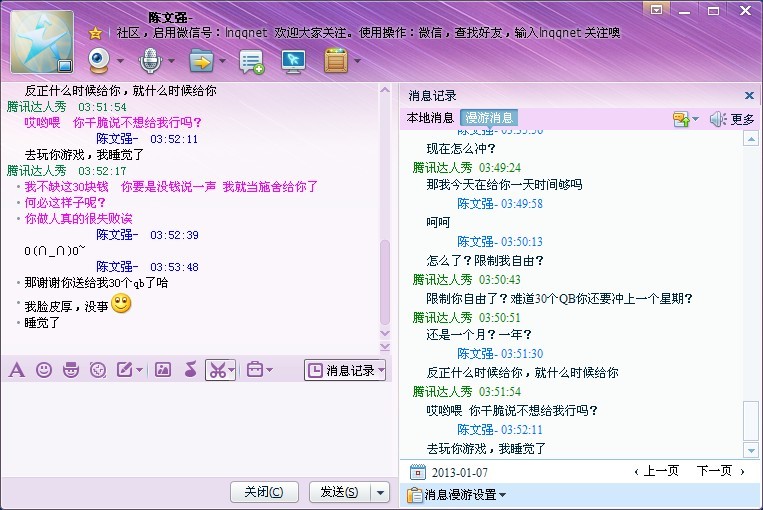Image resolution: width=763 pixels, height=510 pixels.
Task: Click the 消息记录 panel title
Action: point(432,95)
